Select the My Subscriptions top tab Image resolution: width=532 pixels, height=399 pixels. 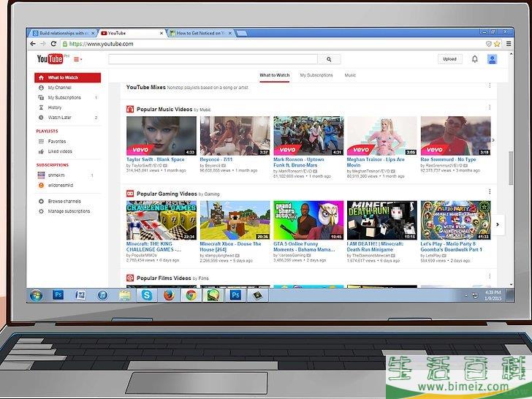coord(316,75)
